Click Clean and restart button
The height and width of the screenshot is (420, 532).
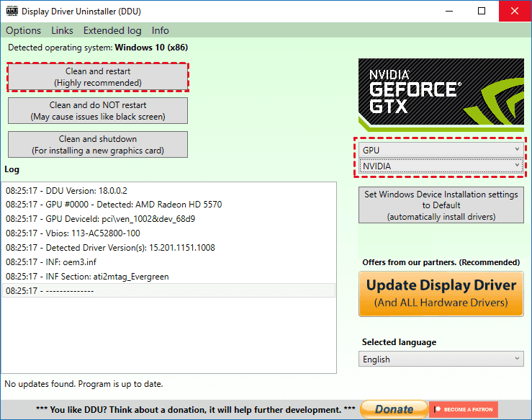pyautogui.click(x=98, y=77)
